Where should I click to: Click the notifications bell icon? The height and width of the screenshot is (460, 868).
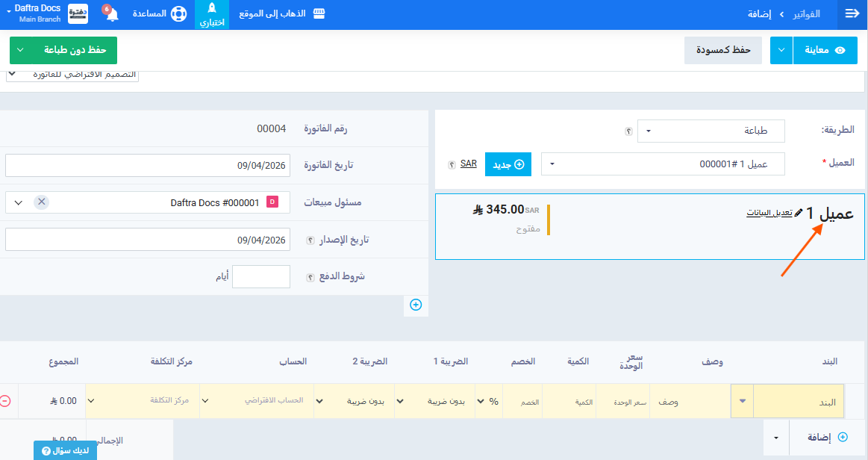pos(112,16)
